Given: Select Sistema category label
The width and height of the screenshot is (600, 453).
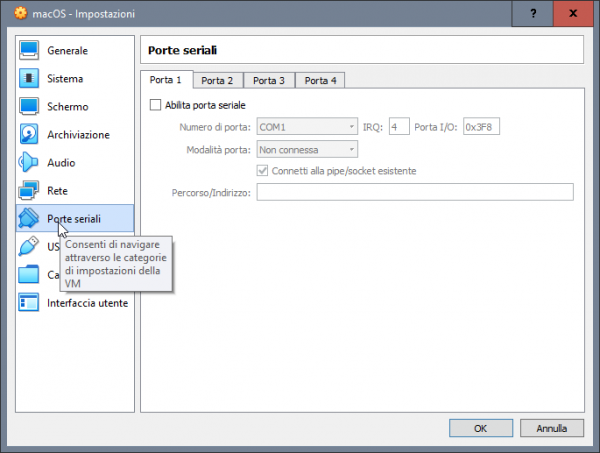Looking at the screenshot, I should (x=65, y=78).
